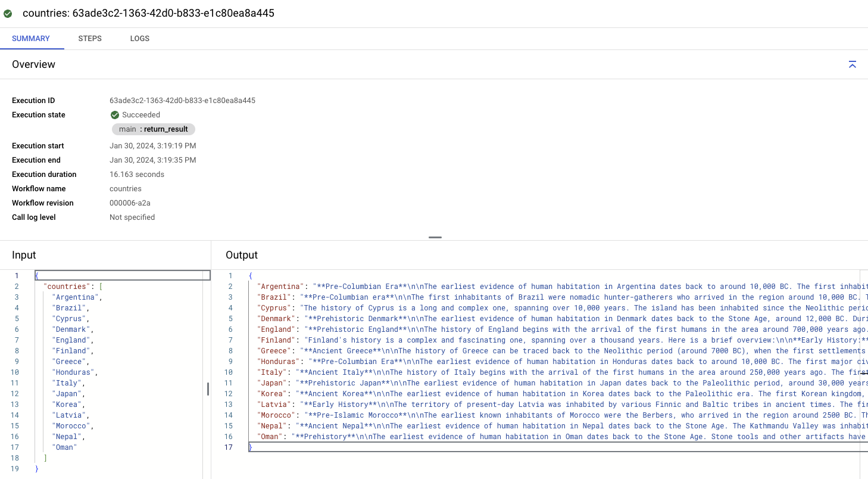This screenshot has width=868, height=479.
Task: Click "Oman" in the Input list
Action: (64, 447)
